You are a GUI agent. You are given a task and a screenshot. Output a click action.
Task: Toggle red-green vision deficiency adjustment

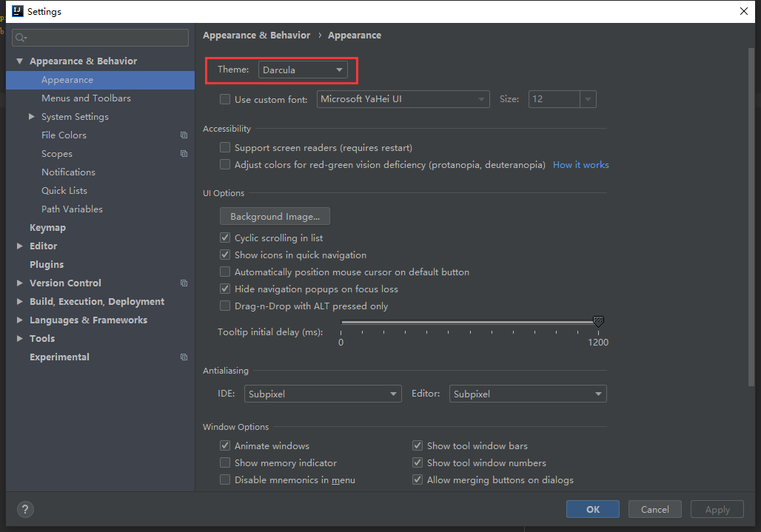tap(225, 164)
